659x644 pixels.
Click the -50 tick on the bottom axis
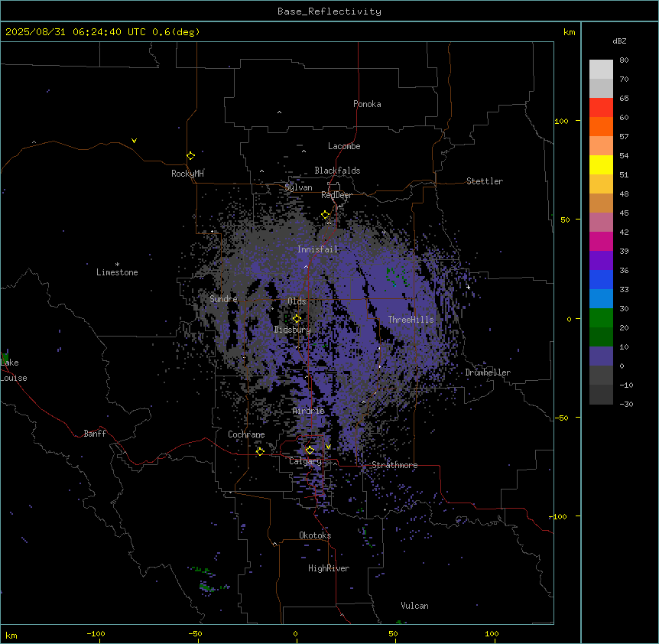[195, 633]
